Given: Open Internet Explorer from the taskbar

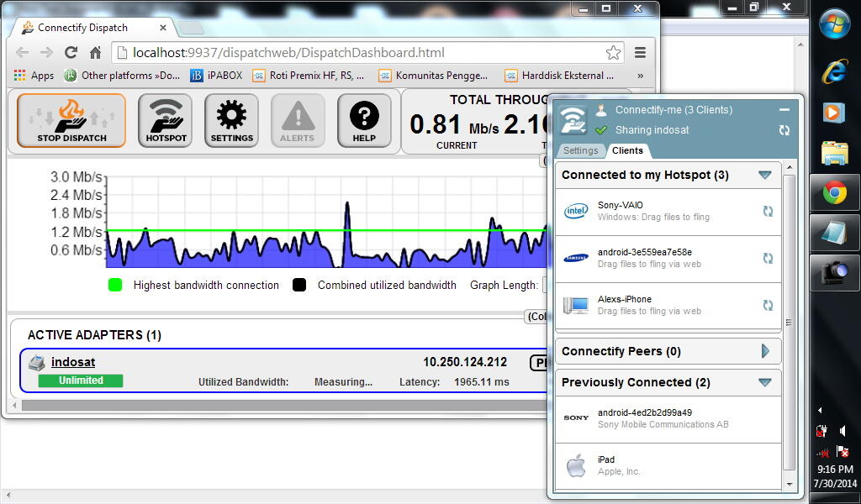Looking at the screenshot, I should pyautogui.click(x=834, y=71).
